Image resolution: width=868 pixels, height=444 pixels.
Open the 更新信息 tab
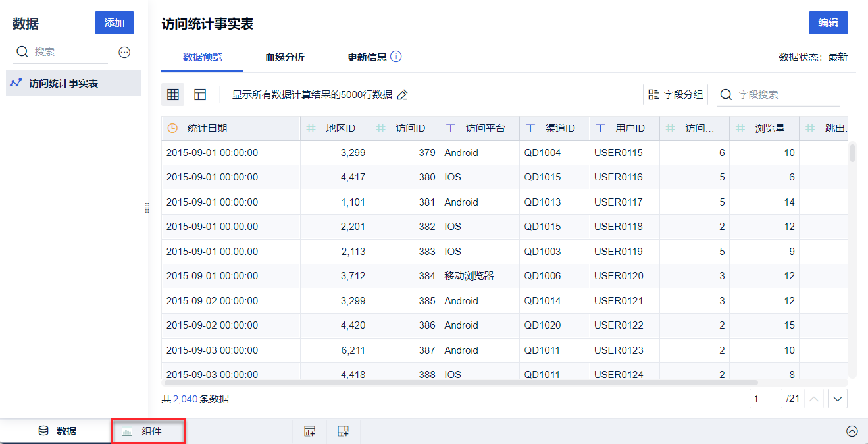pos(367,57)
